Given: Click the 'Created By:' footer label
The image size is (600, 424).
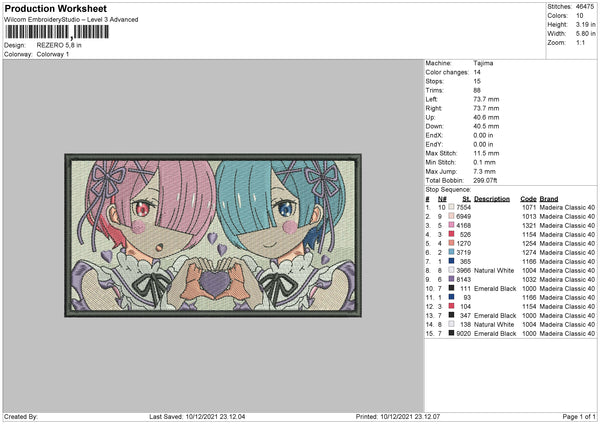Looking at the screenshot, I should (21, 416).
